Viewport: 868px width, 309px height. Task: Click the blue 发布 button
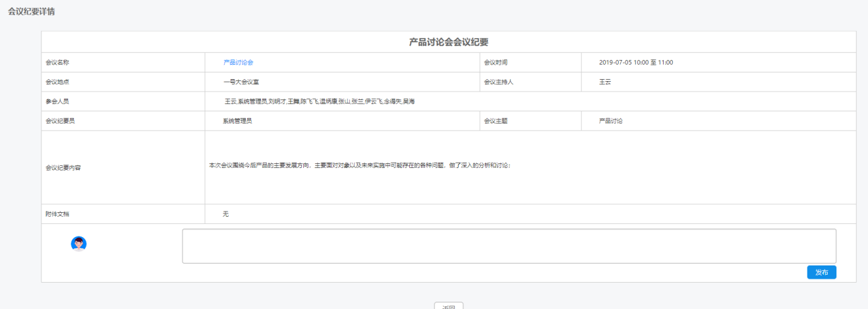pyautogui.click(x=821, y=273)
